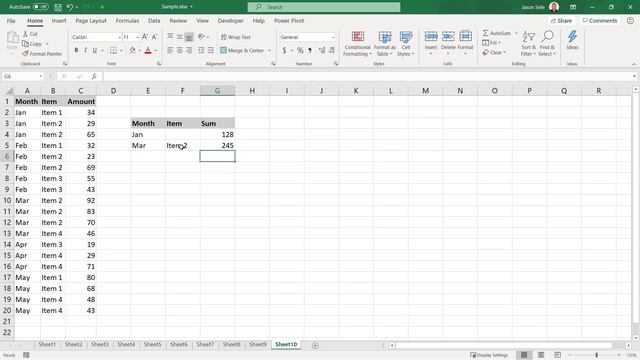640x360 pixels.
Task: Apply Percent style
Action: click(x=300, y=50)
